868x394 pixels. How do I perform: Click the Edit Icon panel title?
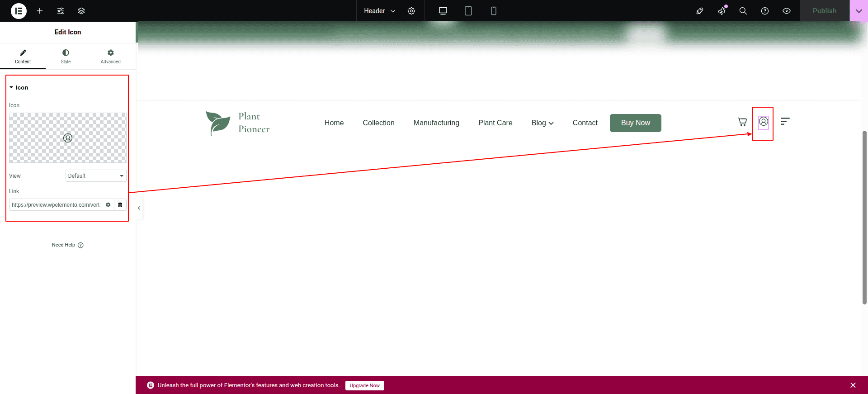[x=68, y=32]
